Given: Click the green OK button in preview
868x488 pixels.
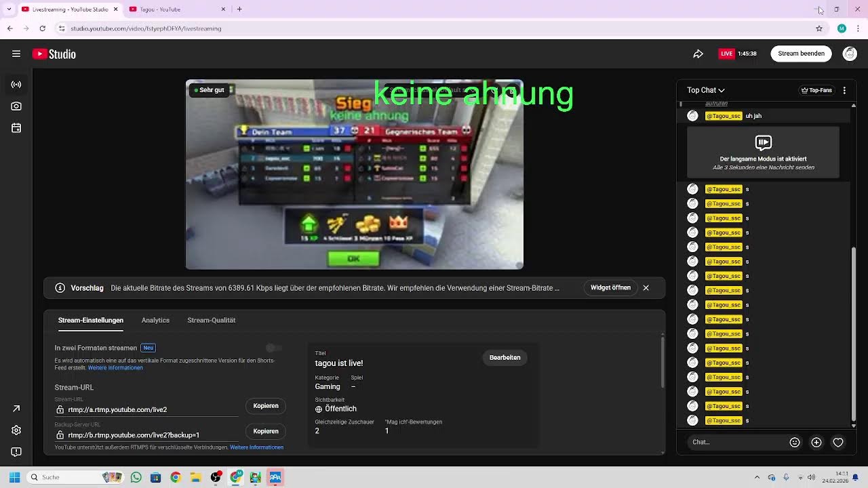Looking at the screenshot, I should 353,259.
